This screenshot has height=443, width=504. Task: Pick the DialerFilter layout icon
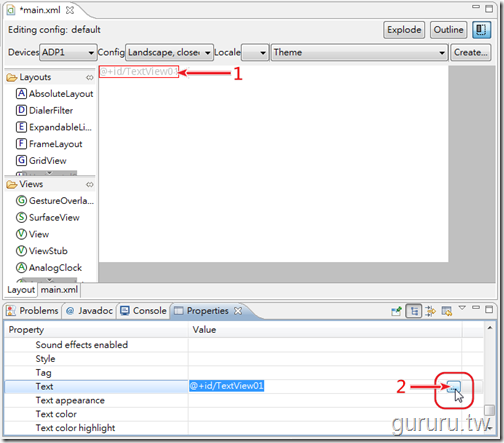[21, 110]
